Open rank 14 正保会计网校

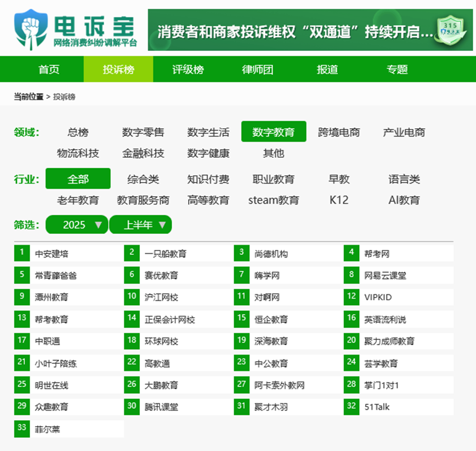point(179,319)
